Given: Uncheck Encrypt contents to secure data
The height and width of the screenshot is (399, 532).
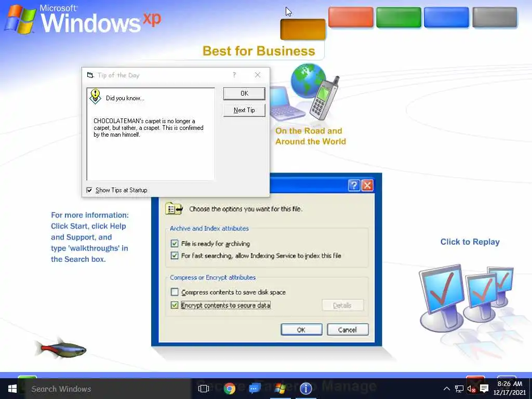Looking at the screenshot, I should point(175,305).
